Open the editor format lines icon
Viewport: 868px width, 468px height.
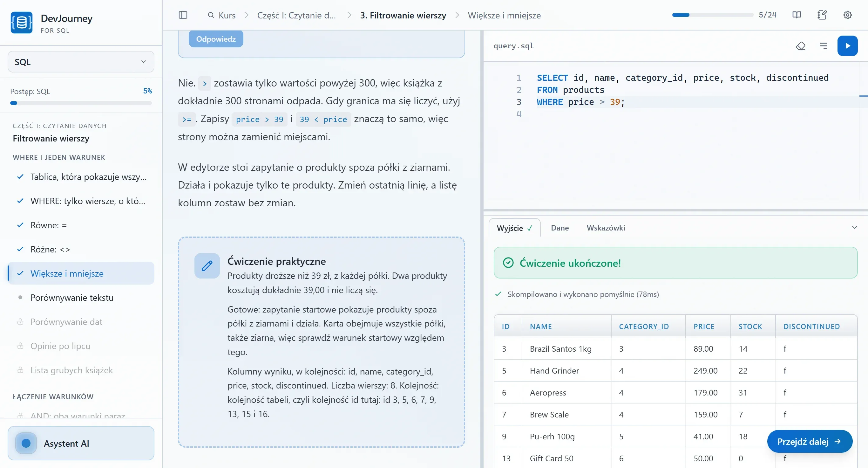click(824, 46)
